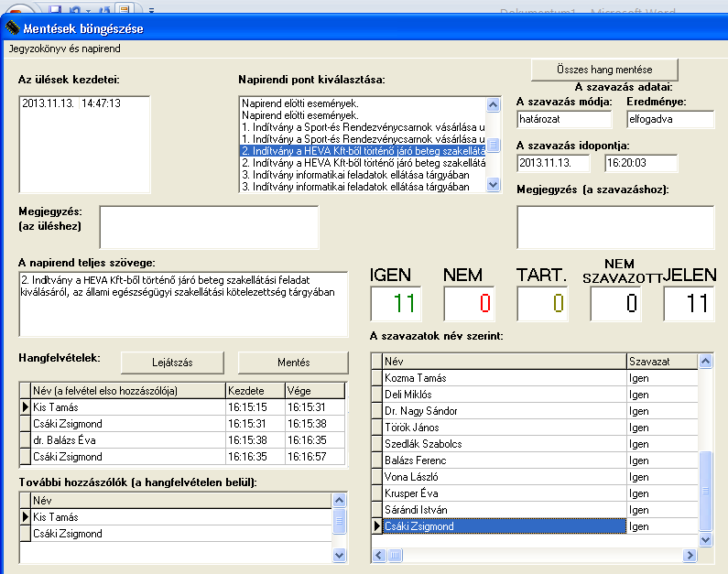Click the Lejátszás playback button
The height and width of the screenshot is (574, 728).
pos(172,363)
